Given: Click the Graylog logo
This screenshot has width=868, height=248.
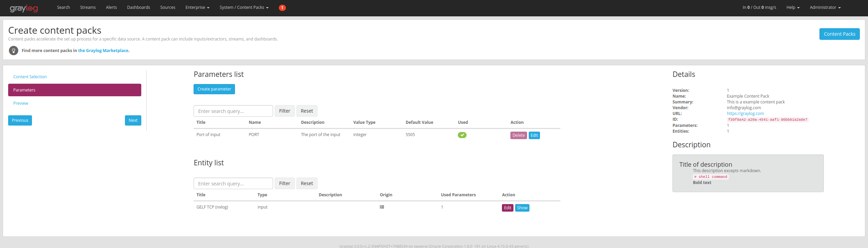Looking at the screenshot, I should click(24, 8).
